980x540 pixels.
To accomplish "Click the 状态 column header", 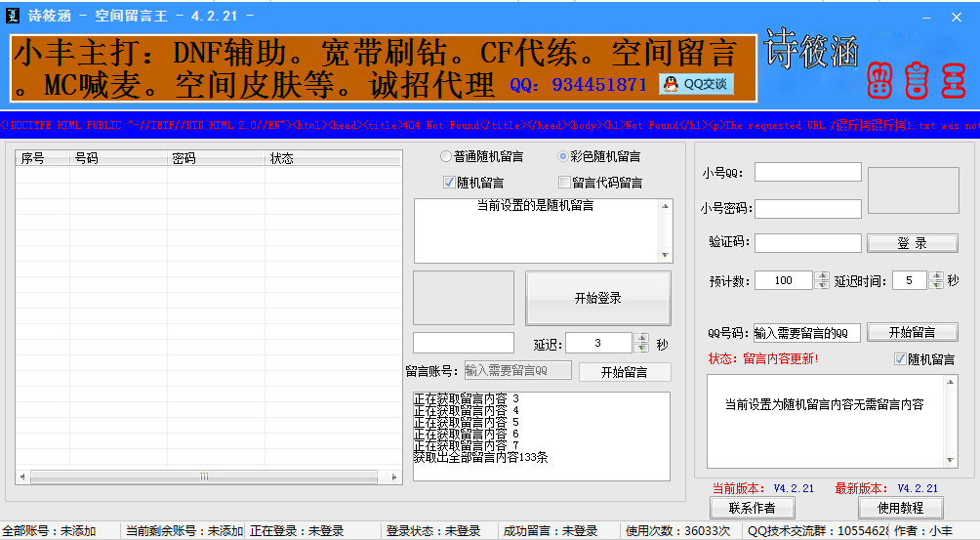I will 333,158.
